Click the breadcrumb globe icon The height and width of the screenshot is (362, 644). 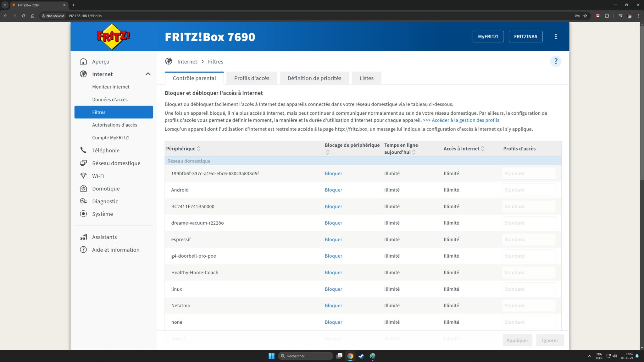coord(169,61)
